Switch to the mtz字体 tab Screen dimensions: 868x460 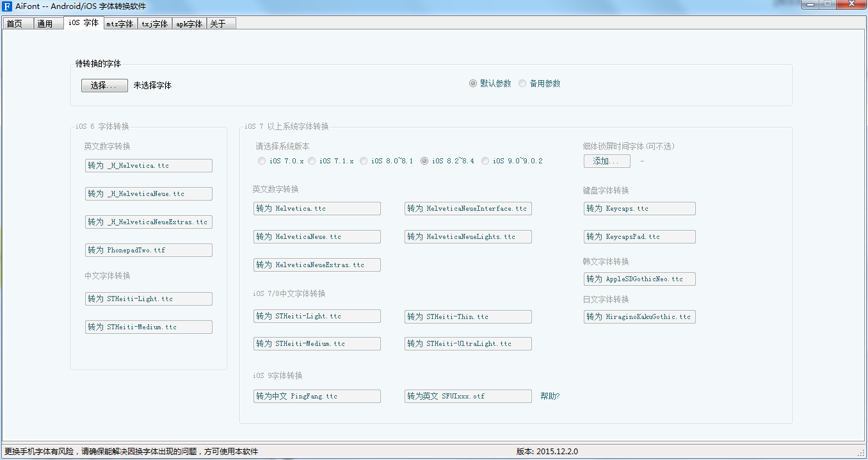[120, 24]
